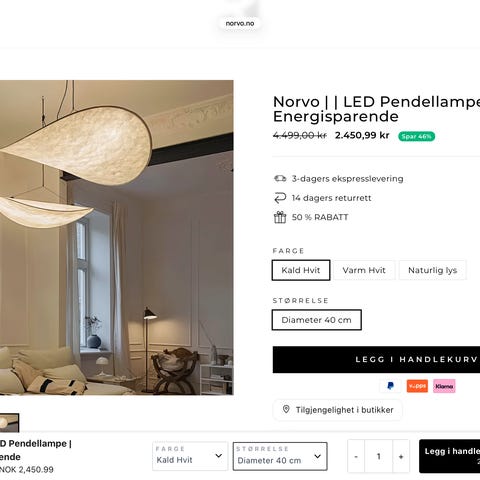Open the Farge dropdown in bottom bar
Image resolution: width=480 pixels, height=480 pixels.
tap(190, 456)
